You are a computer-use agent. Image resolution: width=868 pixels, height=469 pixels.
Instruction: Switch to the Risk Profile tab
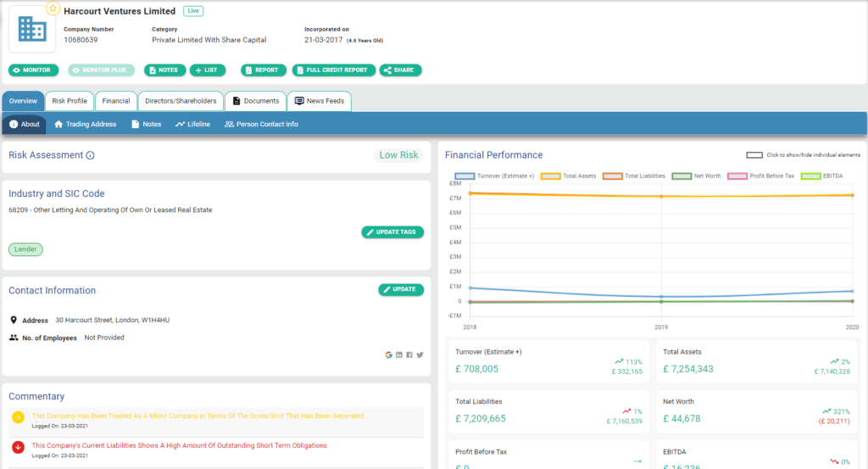[x=70, y=101]
